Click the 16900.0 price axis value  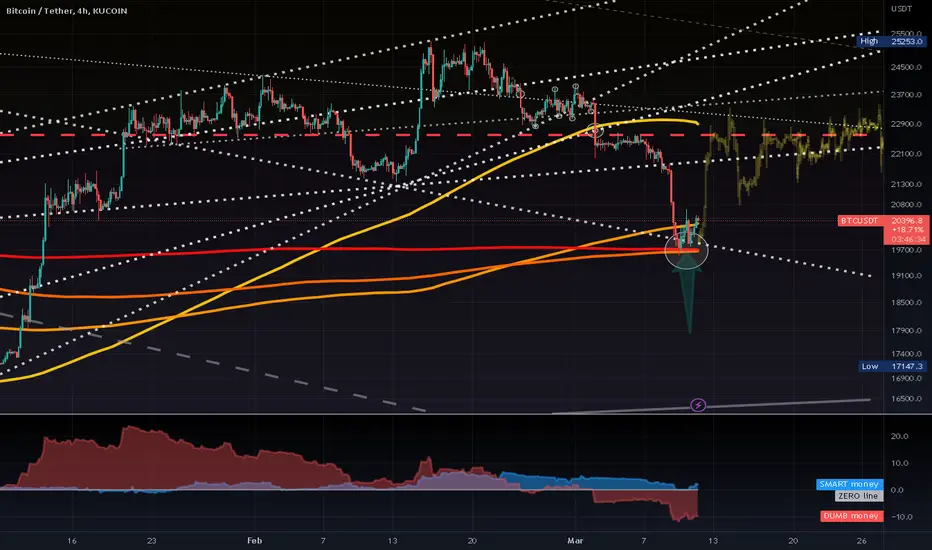(x=906, y=378)
